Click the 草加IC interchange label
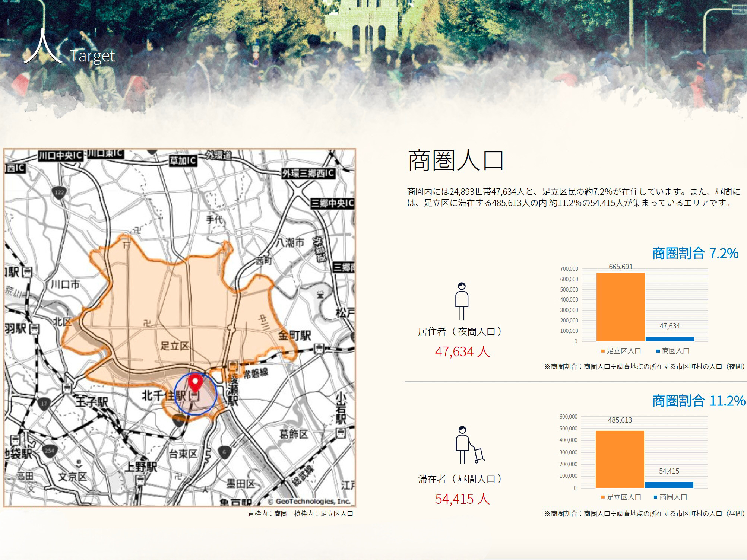The image size is (747, 560). pyautogui.click(x=183, y=160)
